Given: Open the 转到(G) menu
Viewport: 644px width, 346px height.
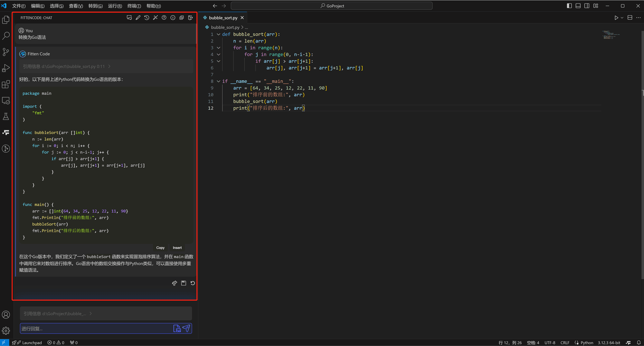Looking at the screenshot, I should click(x=95, y=6).
